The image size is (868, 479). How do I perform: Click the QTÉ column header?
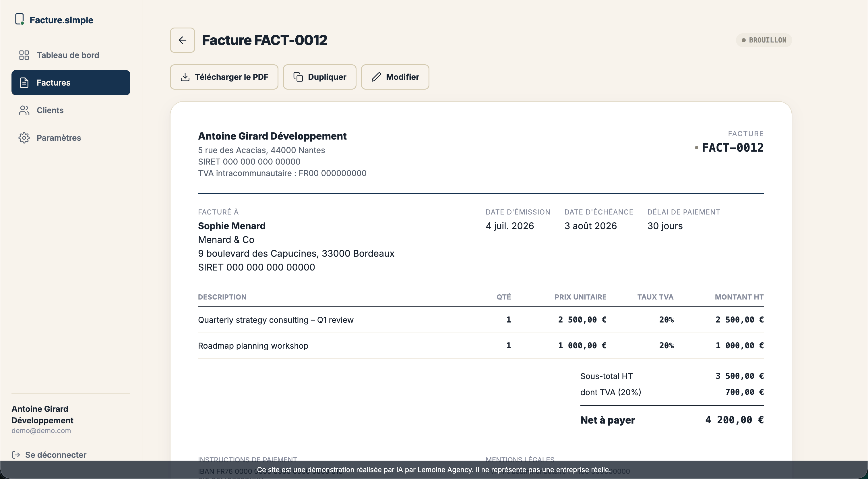tap(504, 297)
